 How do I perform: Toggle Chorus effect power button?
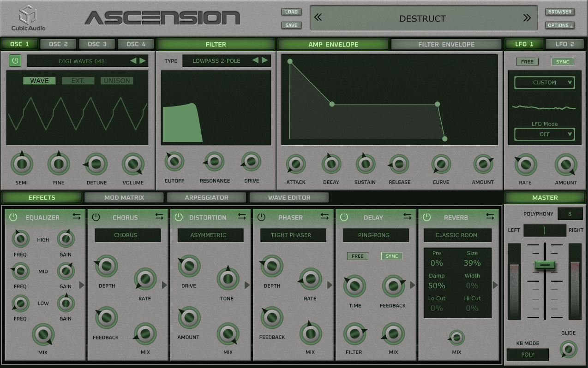[x=96, y=217]
